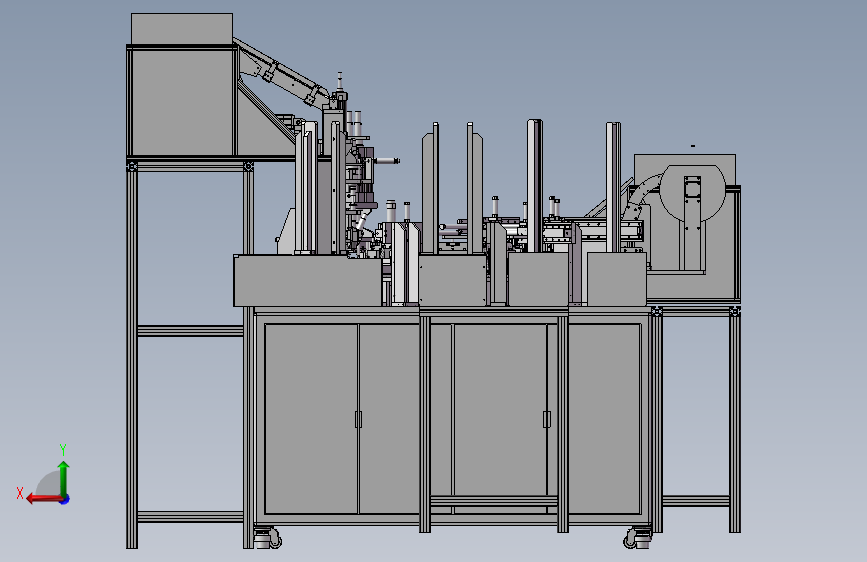Select the gray XY plane quadrant on triad

(x=49, y=483)
